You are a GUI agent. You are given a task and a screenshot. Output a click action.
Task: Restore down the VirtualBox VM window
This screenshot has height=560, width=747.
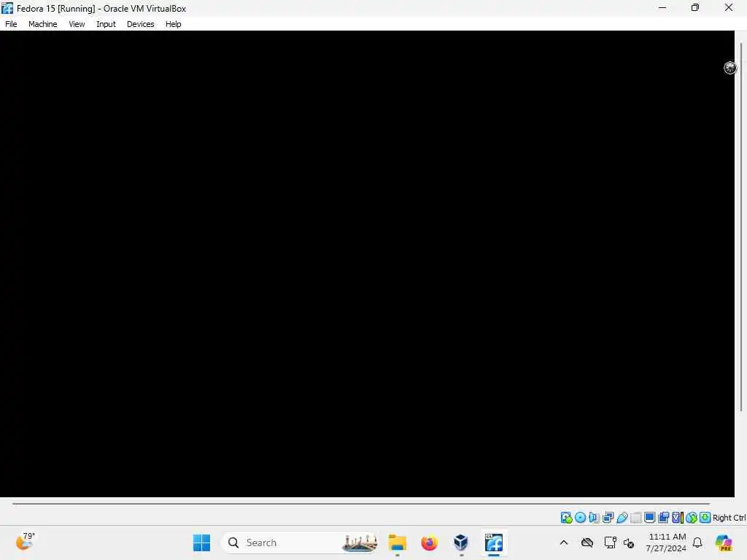pos(695,7)
